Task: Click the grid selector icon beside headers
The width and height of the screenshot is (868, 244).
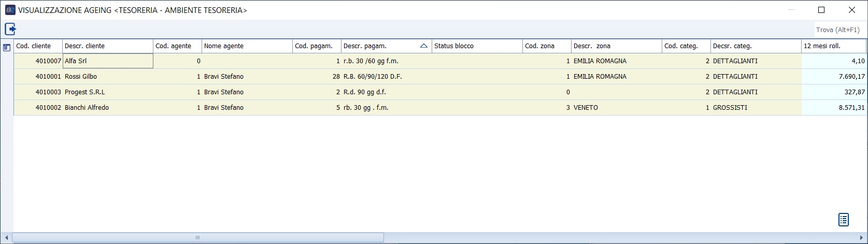Action: (7, 48)
